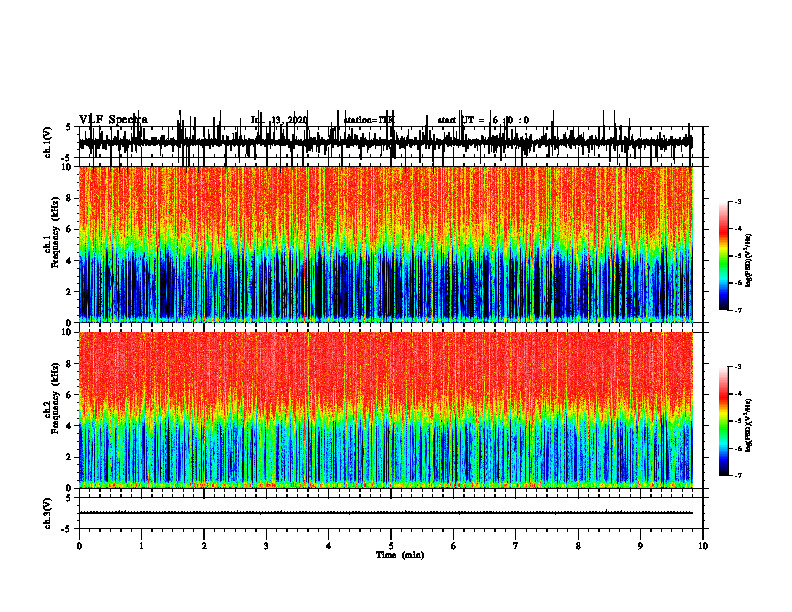The height and width of the screenshot is (612, 792).
Task: Click inside the ch.2 spectrogram panel
Action: point(385,410)
